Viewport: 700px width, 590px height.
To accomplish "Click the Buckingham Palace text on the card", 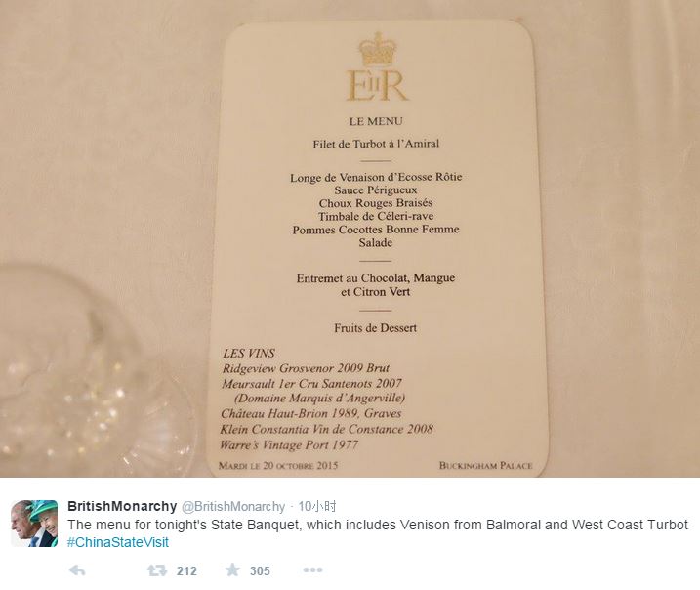I will coord(485,466).
